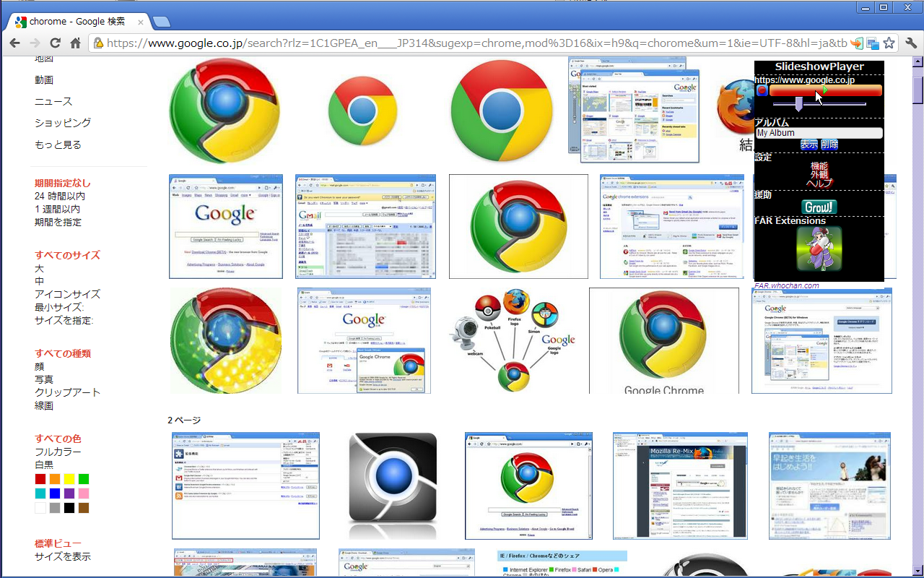Select the 白黒 color filter
The width and height of the screenshot is (924, 578).
coord(44,465)
